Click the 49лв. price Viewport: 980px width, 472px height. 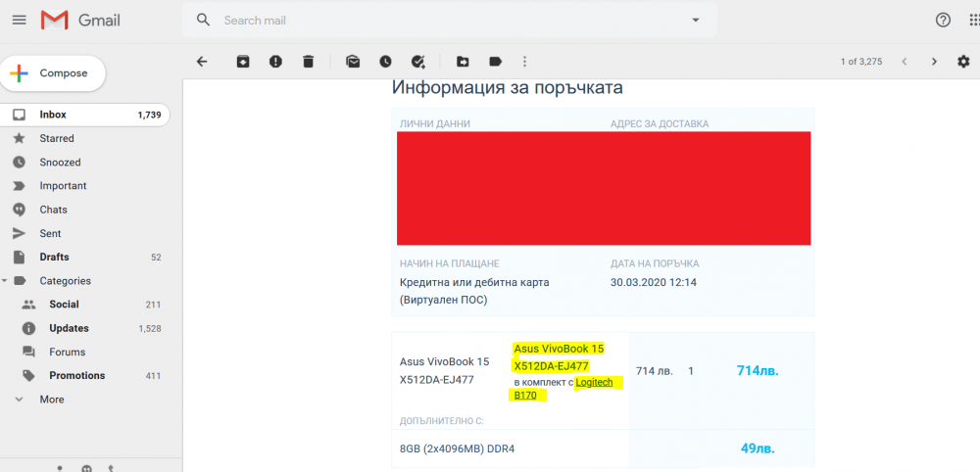click(x=758, y=448)
